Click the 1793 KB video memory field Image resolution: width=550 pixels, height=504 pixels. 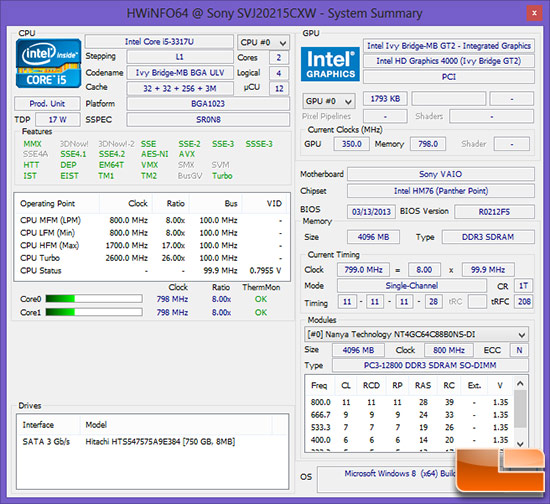point(385,99)
